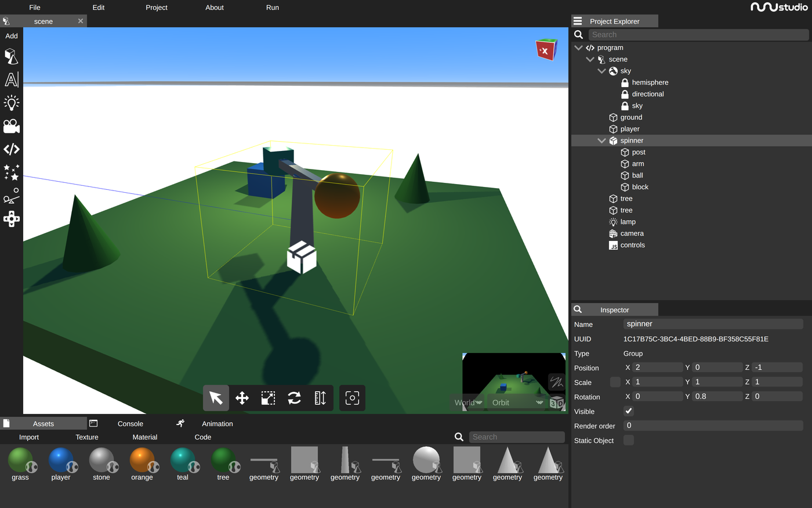
Task: Open the Add script tool icon
Action: pyautogui.click(x=11, y=149)
